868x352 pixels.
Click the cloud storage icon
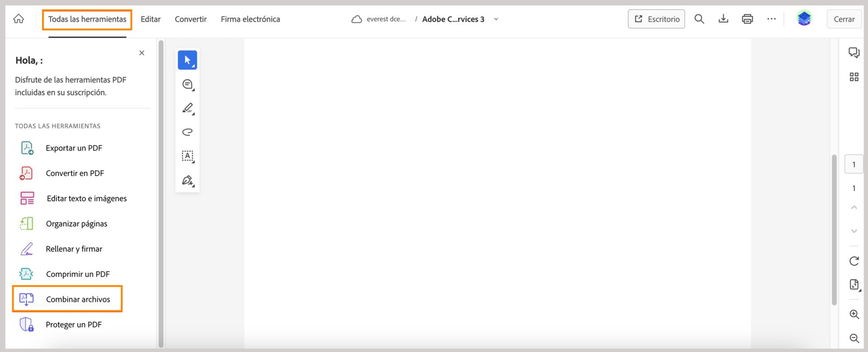coord(357,19)
